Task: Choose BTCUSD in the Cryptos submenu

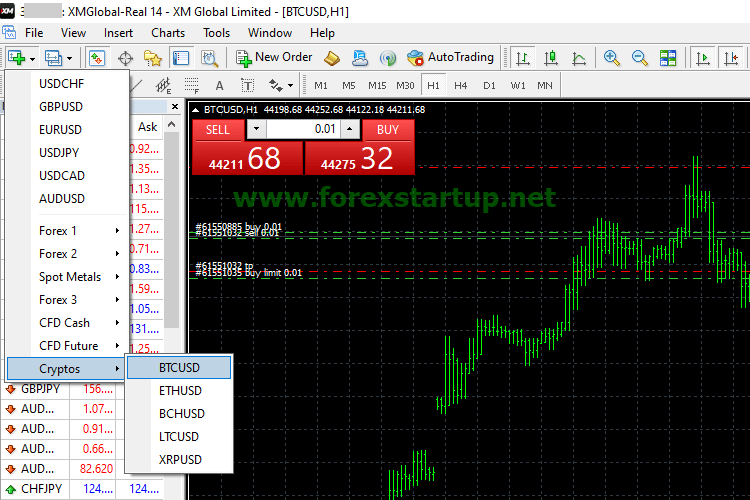Action: (x=179, y=367)
